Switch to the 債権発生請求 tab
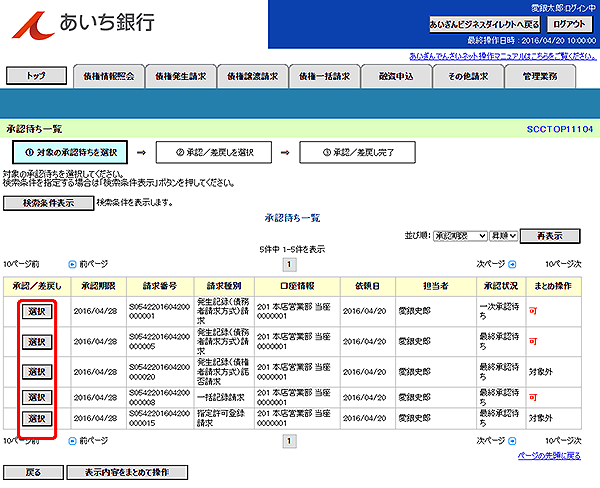Image resolution: width=600 pixels, height=488 pixels. pyautogui.click(x=181, y=77)
